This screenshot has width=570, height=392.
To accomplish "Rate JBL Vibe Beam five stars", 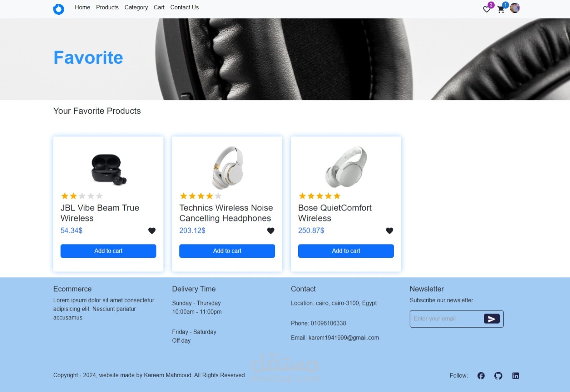I will [99, 196].
